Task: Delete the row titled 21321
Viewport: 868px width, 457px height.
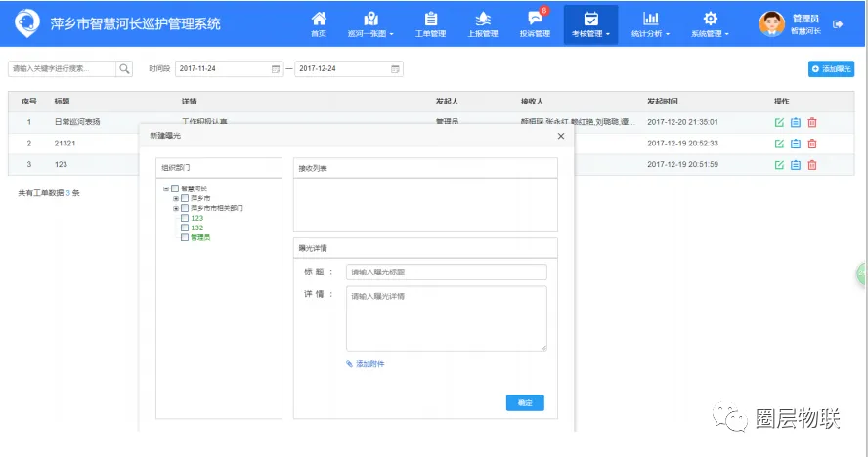Action: [x=812, y=144]
